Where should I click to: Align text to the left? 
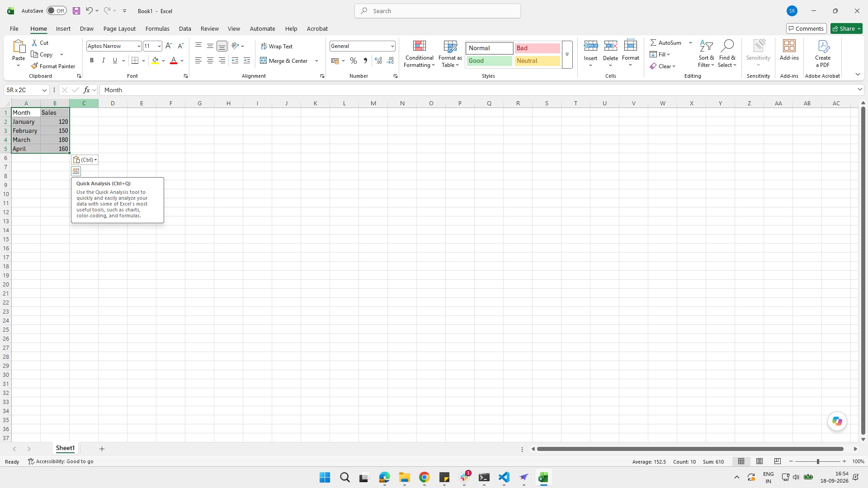(198, 61)
